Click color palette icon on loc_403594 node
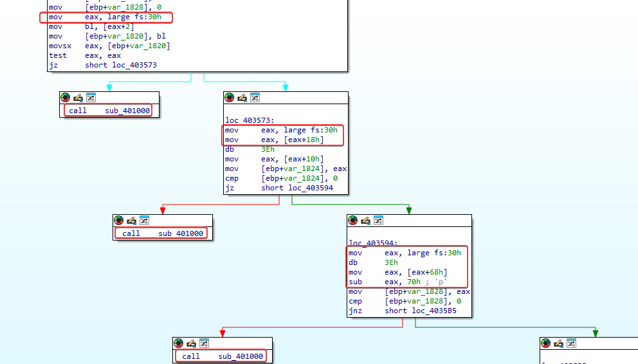This screenshot has height=364, width=638. point(353,221)
